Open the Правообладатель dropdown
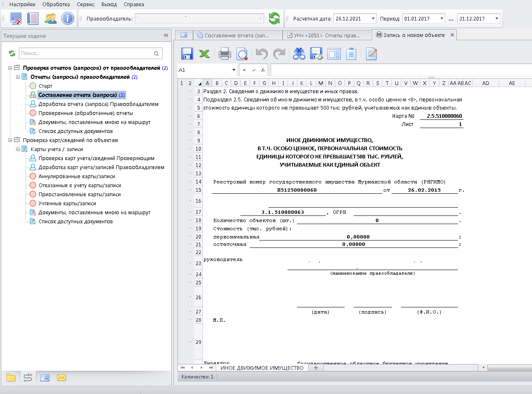The width and height of the screenshot is (532, 394). click(x=260, y=18)
